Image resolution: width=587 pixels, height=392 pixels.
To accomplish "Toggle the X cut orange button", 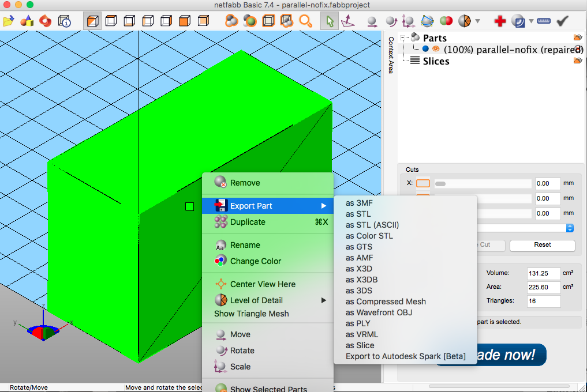I will tap(423, 183).
